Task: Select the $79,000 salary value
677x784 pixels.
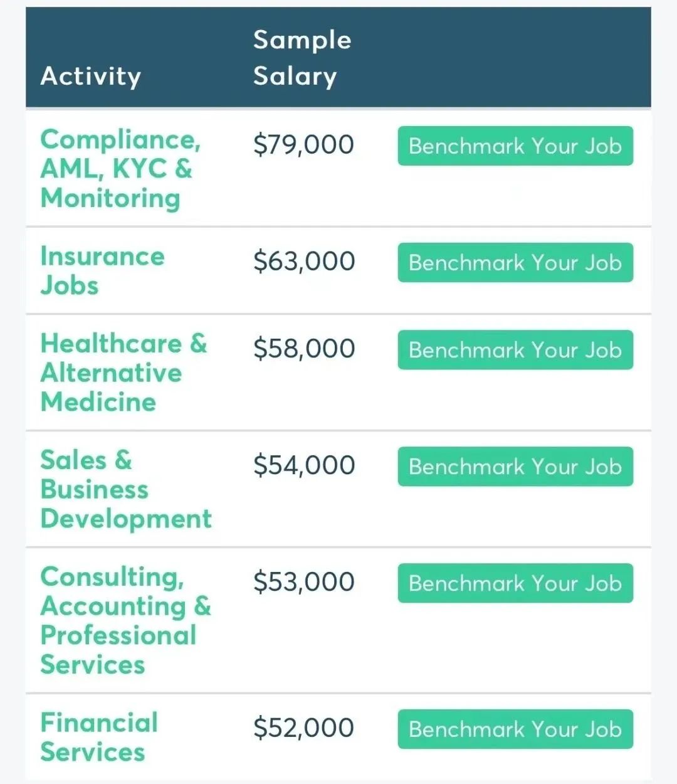Action: click(x=303, y=145)
